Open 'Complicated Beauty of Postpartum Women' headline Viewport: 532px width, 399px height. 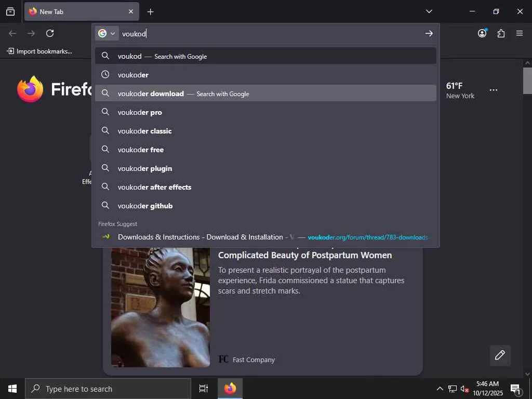304,255
